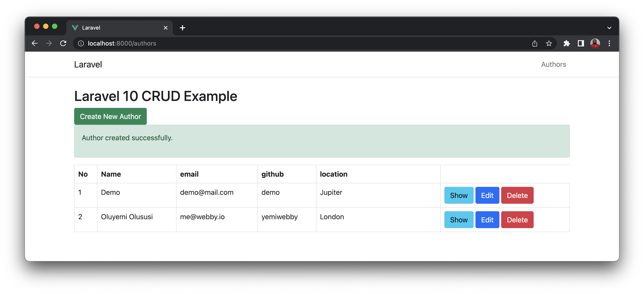
Task: Expand the tab search chevron
Action: [609, 28]
